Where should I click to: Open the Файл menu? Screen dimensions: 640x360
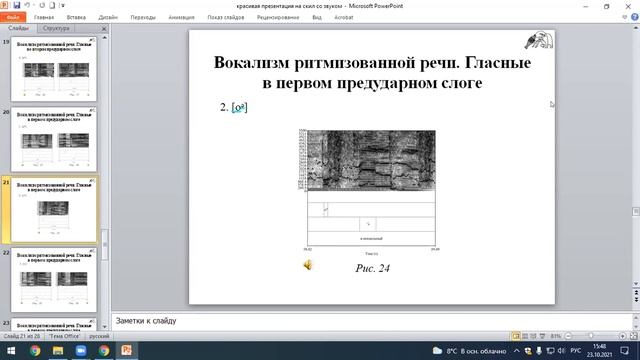[x=13, y=18]
